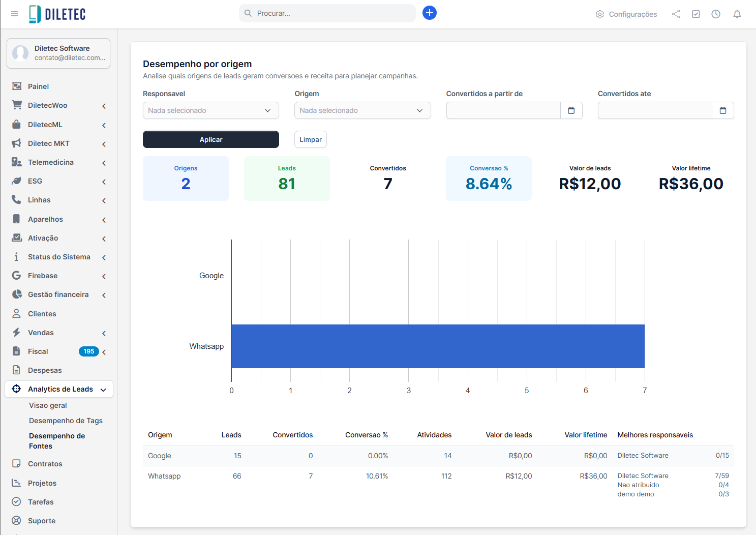Viewport: 756px width, 535px height.
Task: Click the hamburger menu icon
Action: click(15, 14)
